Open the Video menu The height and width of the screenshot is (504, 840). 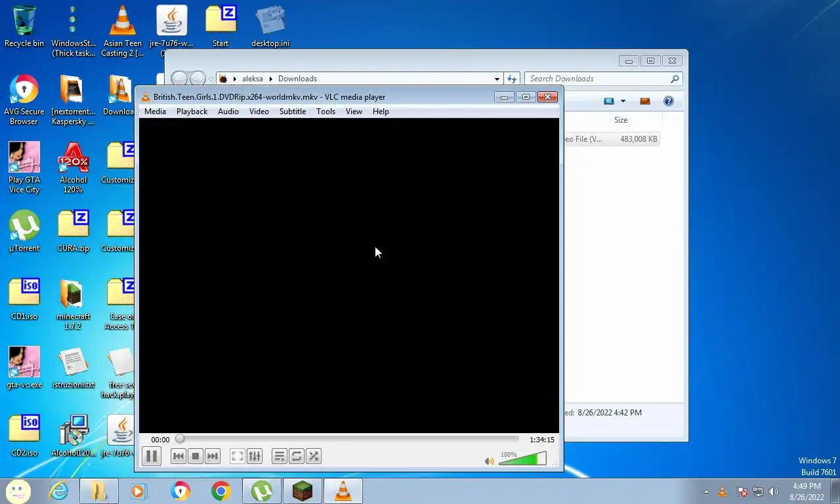coord(259,112)
